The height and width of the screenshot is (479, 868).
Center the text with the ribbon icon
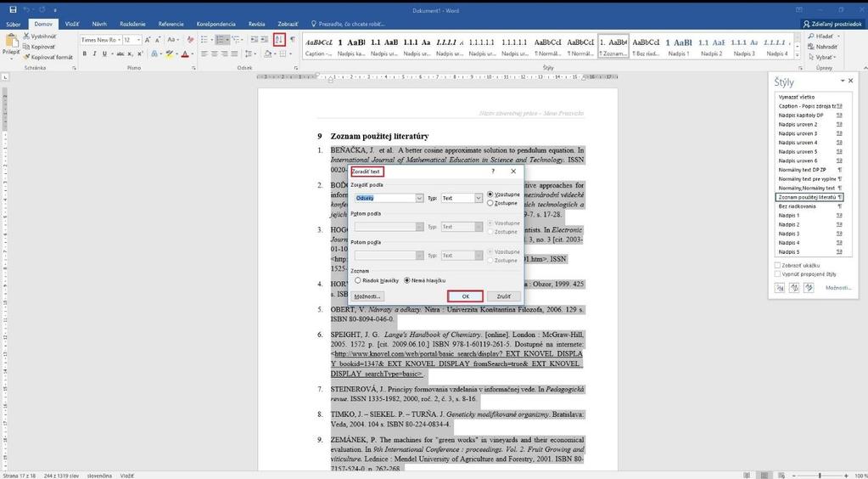coord(214,54)
